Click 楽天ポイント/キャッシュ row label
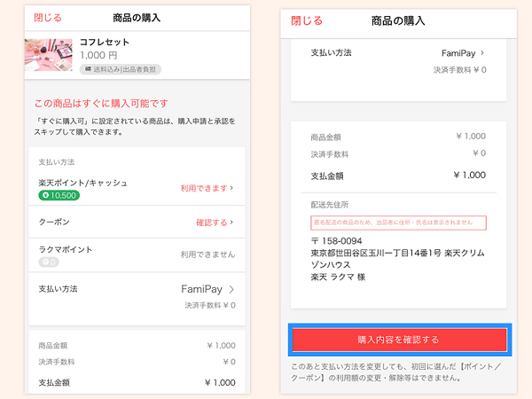 [82, 183]
